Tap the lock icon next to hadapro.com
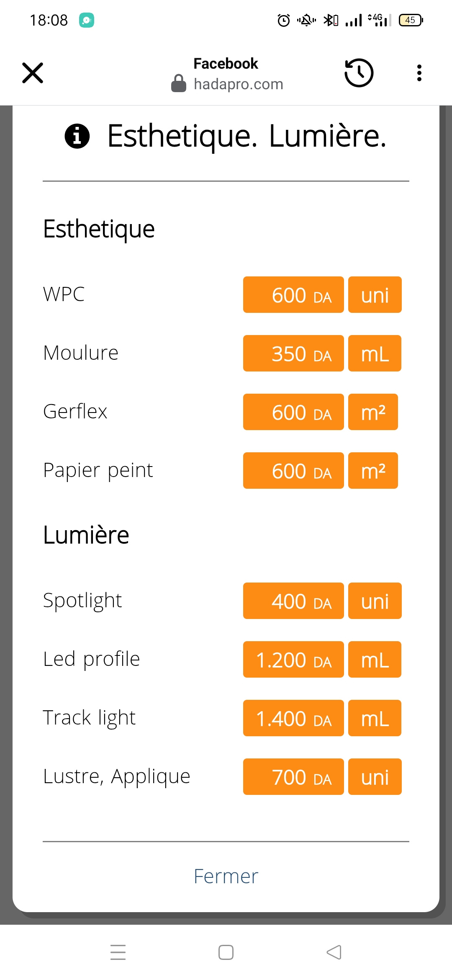Image resolution: width=452 pixels, height=980 pixels. tap(179, 83)
